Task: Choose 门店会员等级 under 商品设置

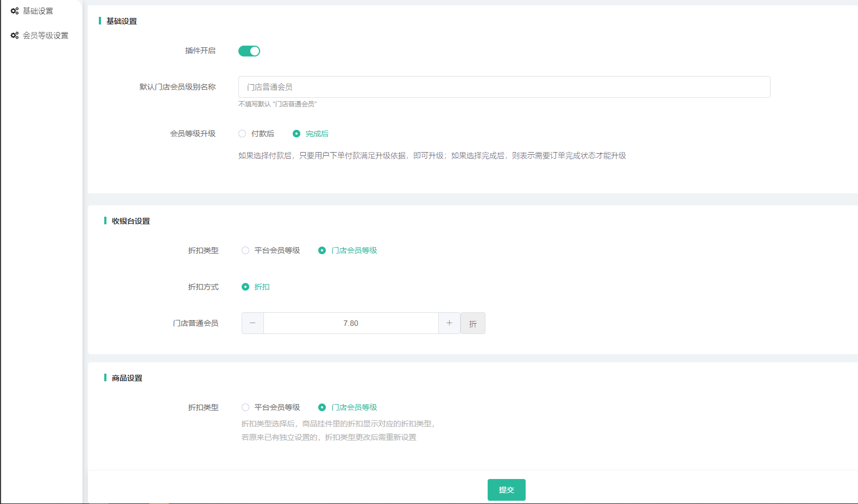Action: coord(322,407)
